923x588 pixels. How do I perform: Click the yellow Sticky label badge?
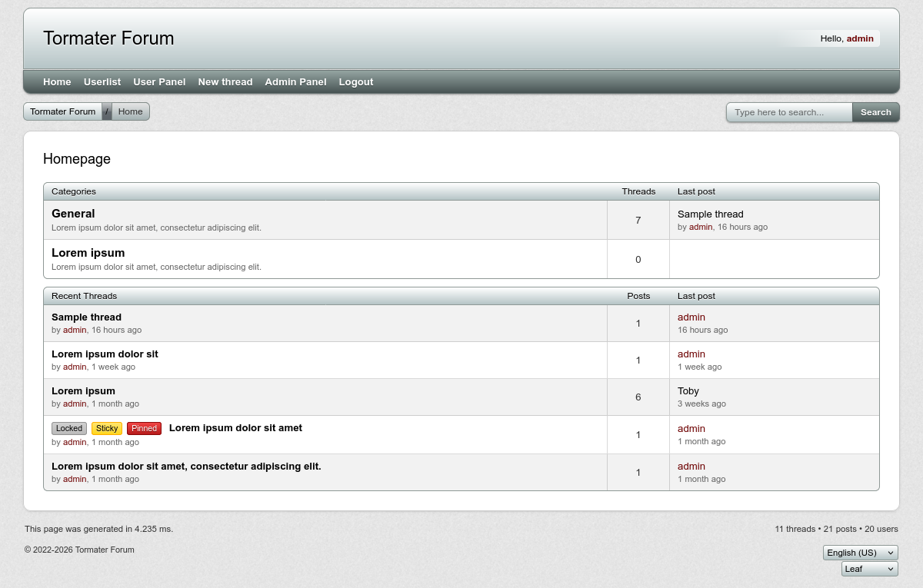click(107, 429)
